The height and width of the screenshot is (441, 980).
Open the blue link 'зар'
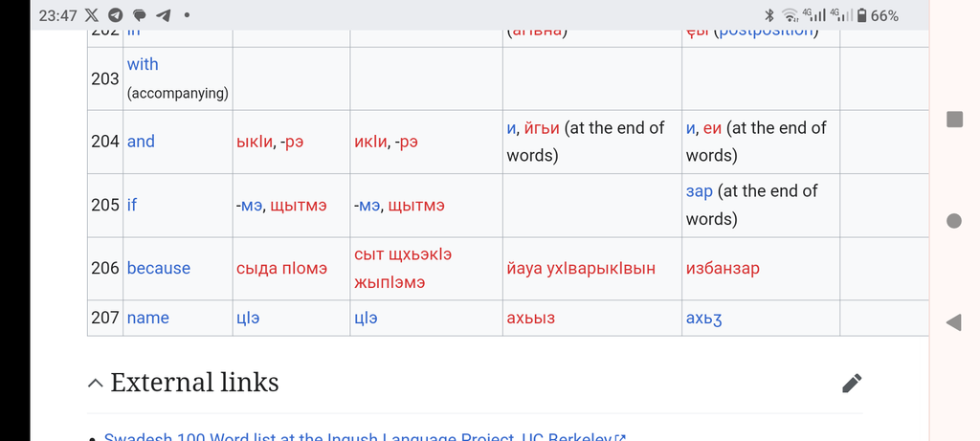pos(700,191)
